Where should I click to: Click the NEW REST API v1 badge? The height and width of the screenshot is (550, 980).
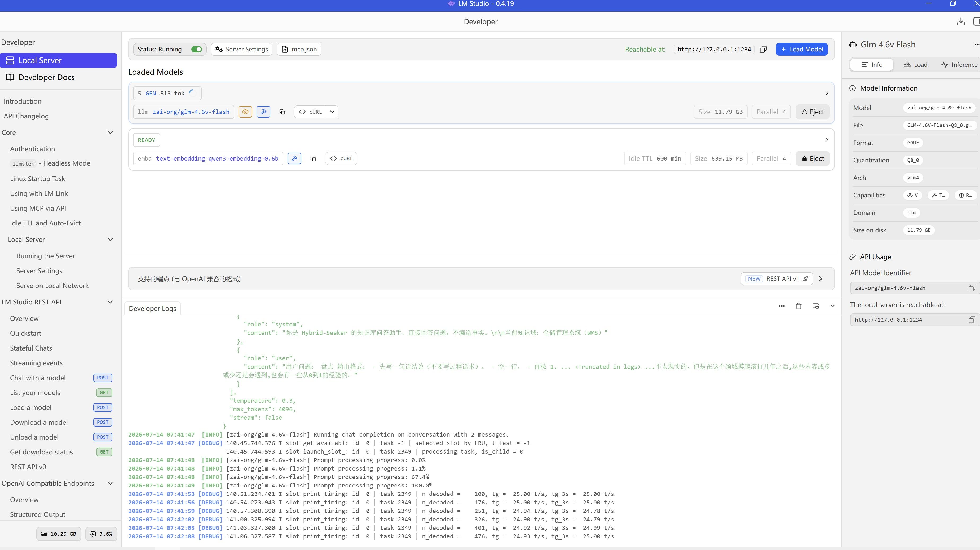coord(776,279)
